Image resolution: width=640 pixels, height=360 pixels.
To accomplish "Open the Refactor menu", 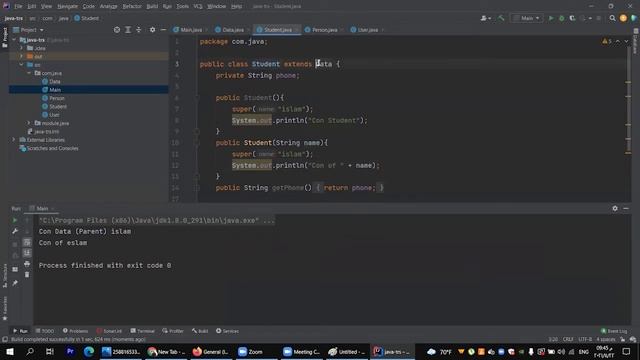I will 131,6.
